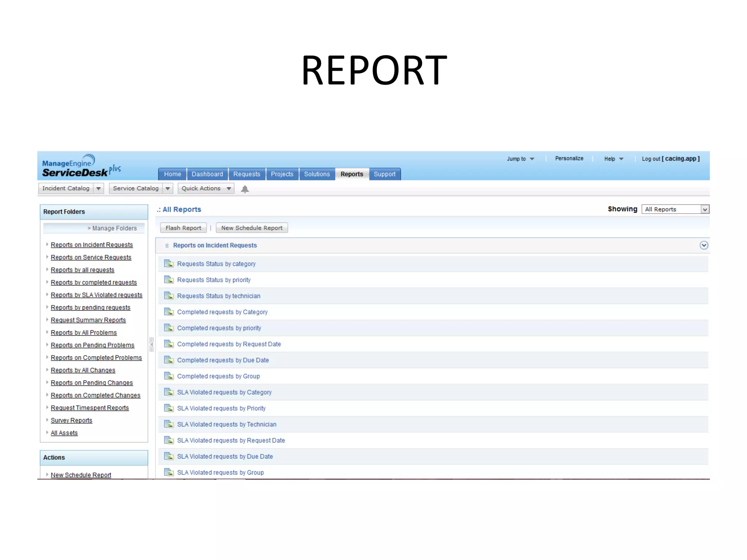Click the notification bell icon
This screenshot has height=560, width=747.
245,189
